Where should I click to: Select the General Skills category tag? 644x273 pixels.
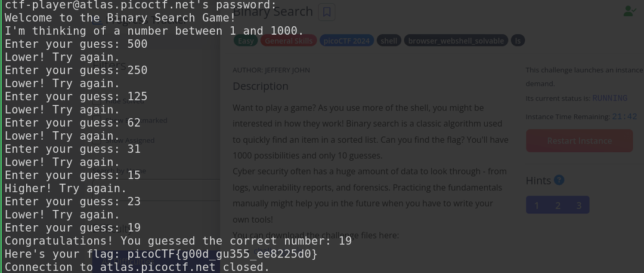pyautogui.click(x=287, y=41)
